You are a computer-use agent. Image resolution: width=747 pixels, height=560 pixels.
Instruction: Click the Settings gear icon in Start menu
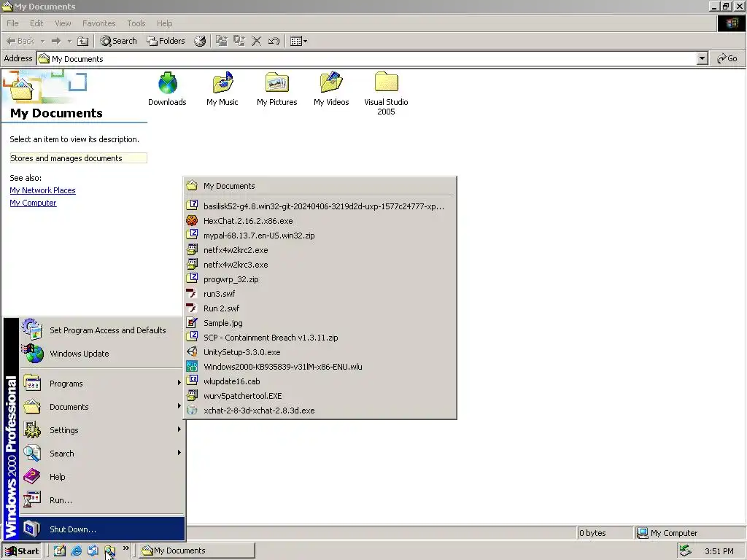[x=32, y=430]
